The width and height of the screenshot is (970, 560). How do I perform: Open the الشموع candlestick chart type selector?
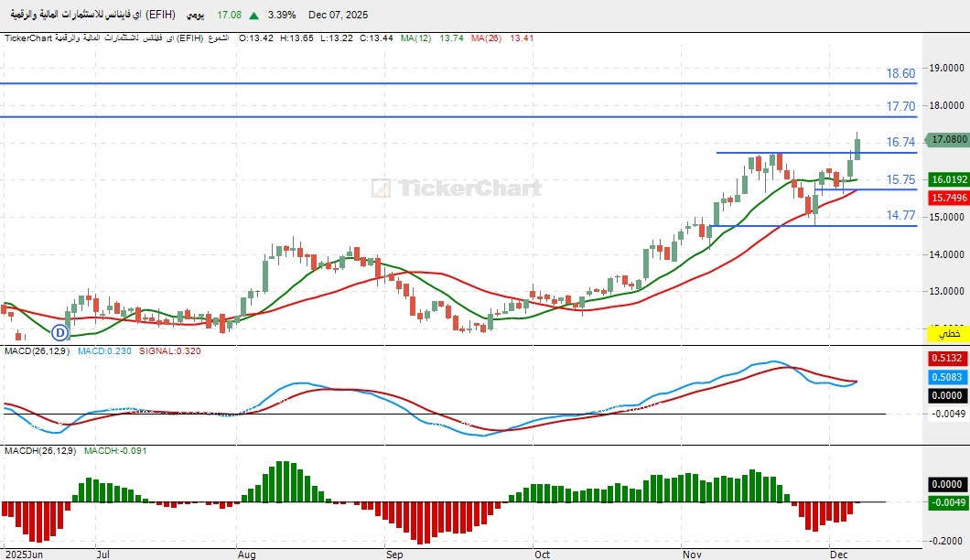tap(219, 38)
